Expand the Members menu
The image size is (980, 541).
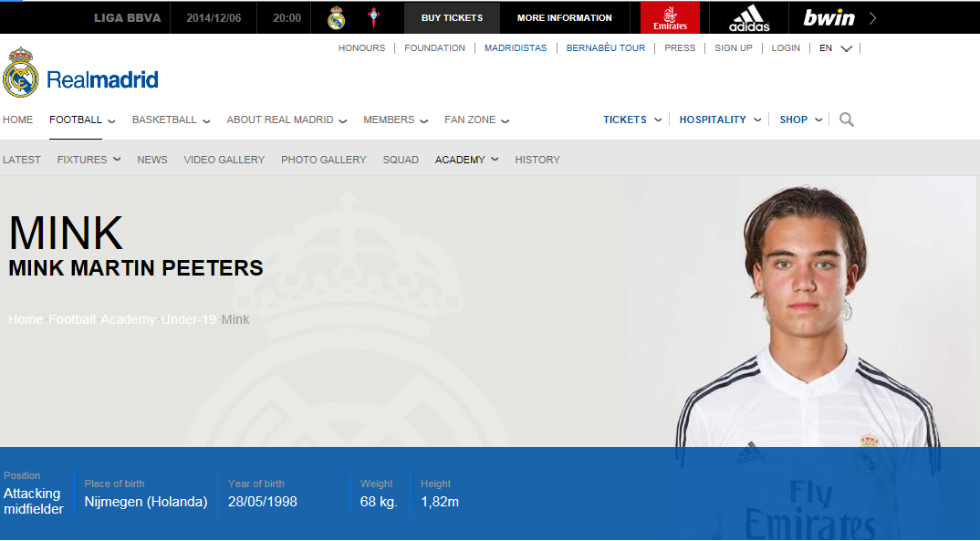pos(396,120)
